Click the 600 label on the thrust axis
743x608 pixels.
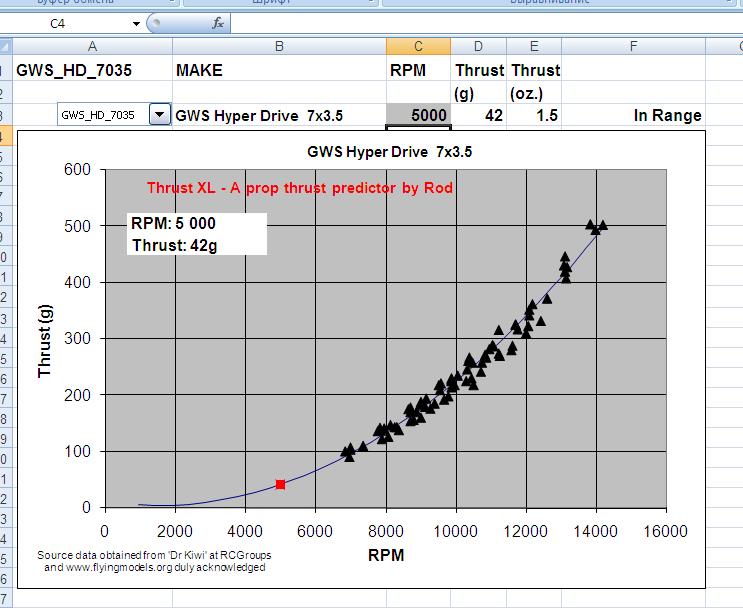77,169
